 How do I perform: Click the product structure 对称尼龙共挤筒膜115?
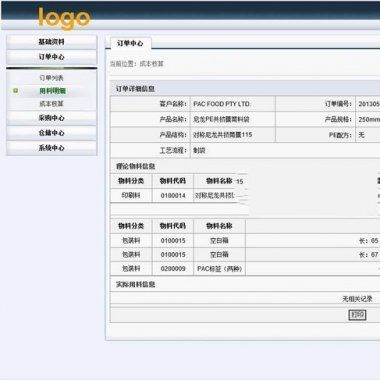click(x=223, y=135)
